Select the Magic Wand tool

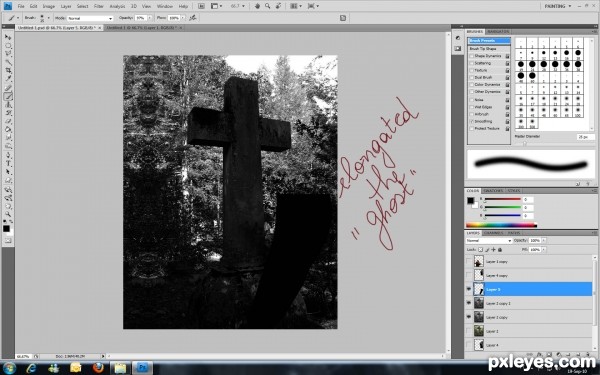pyautogui.click(x=8, y=62)
